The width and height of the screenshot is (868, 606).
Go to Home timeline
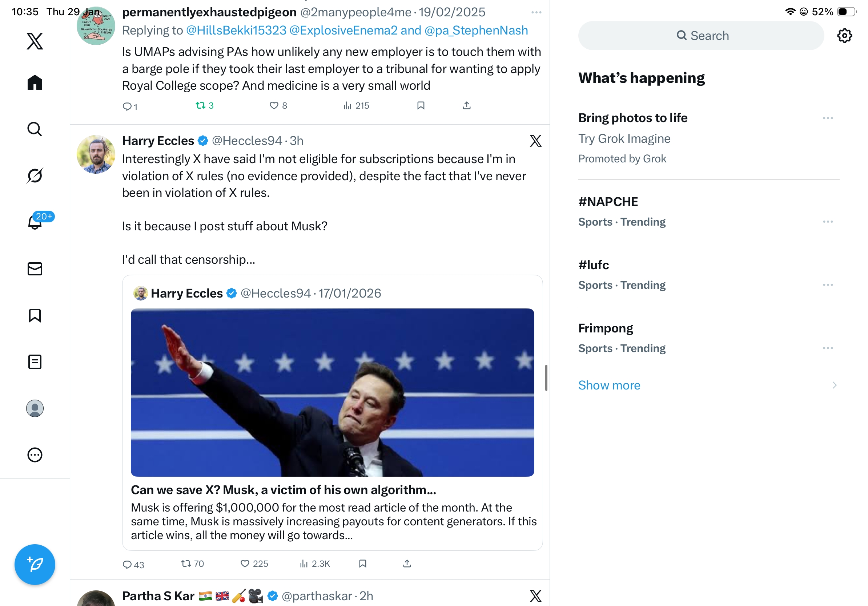tap(35, 82)
